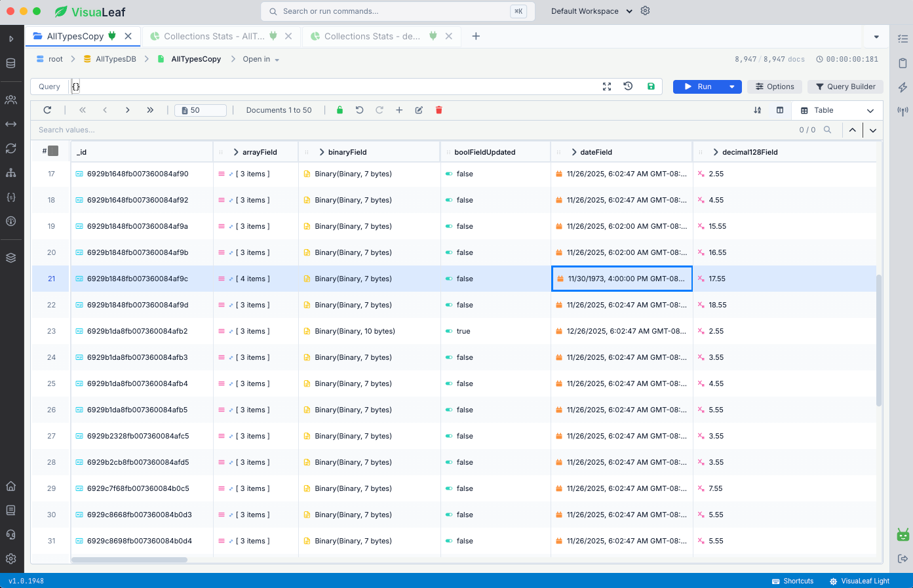The width and height of the screenshot is (913, 588).
Task: Open the users icon in the left sidebar
Action: click(x=11, y=100)
